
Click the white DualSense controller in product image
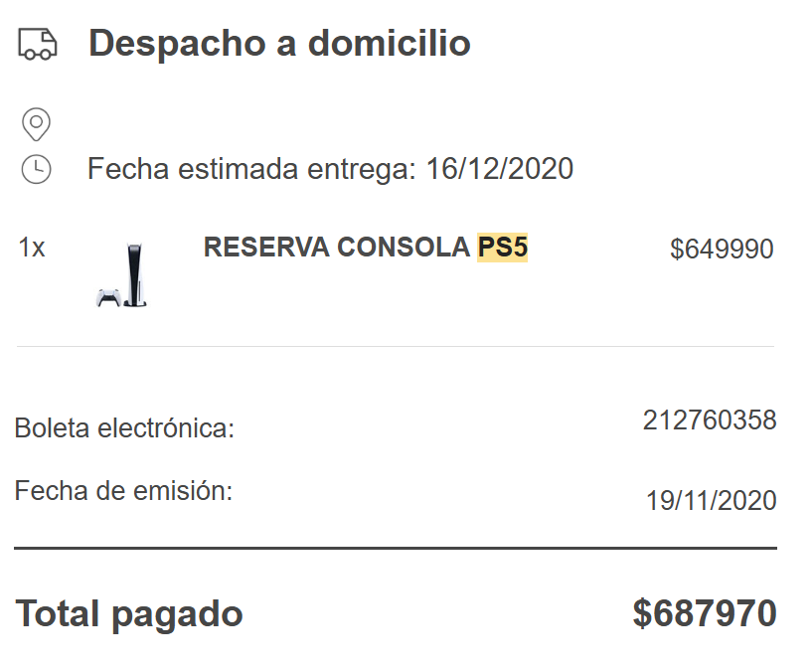coord(108,296)
